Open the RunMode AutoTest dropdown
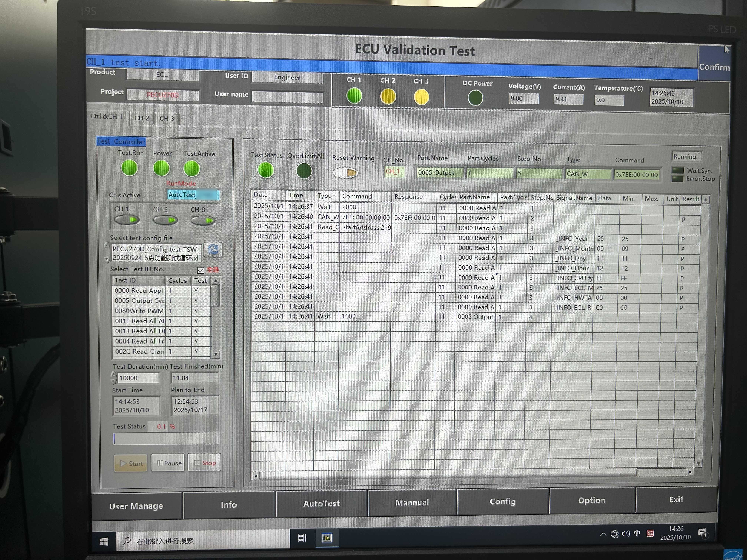 (193, 195)
